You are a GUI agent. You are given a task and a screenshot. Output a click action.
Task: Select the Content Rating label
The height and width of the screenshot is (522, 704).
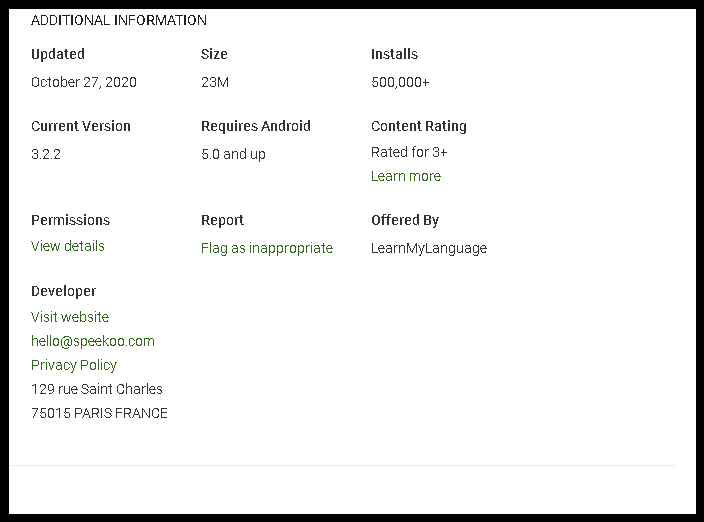click(419, 126)
